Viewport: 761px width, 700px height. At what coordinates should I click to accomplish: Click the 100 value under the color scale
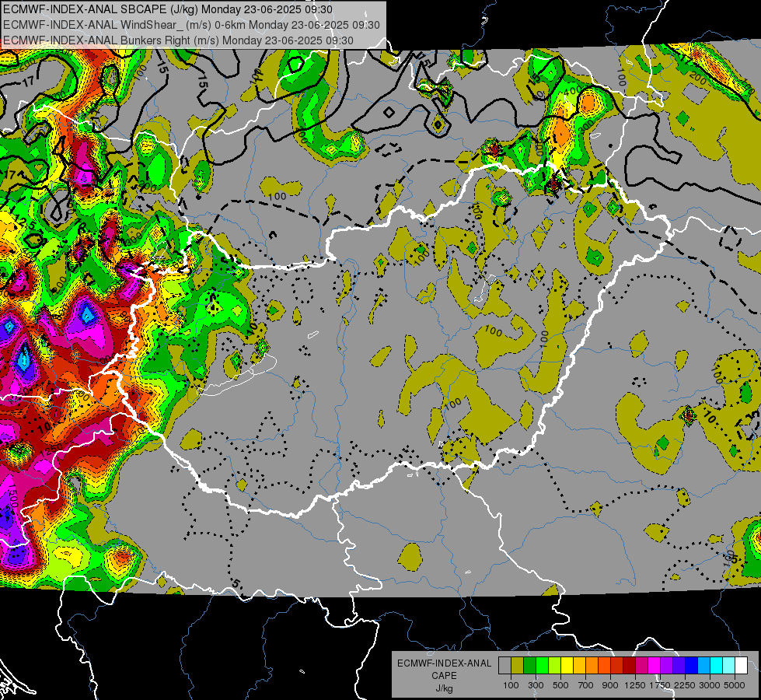click(x=511, y=685)
